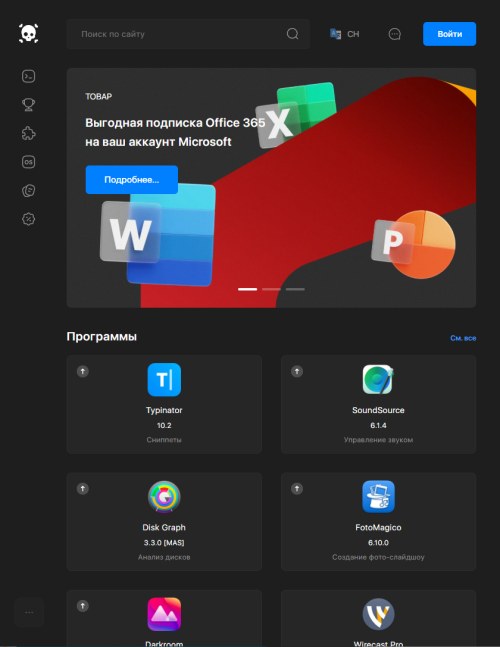Click the "Анализ дисков" category label
This screenshot has height=647, width=500.
pos(164,557)
